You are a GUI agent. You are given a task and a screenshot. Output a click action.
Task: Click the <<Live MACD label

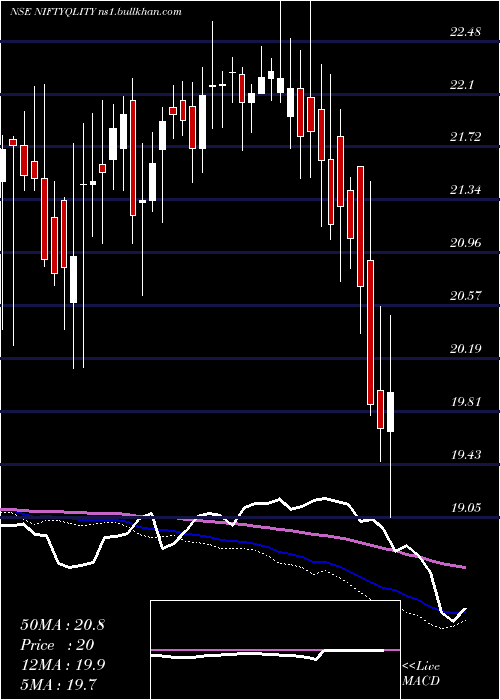pyautogui.click(x=421, y=674)
